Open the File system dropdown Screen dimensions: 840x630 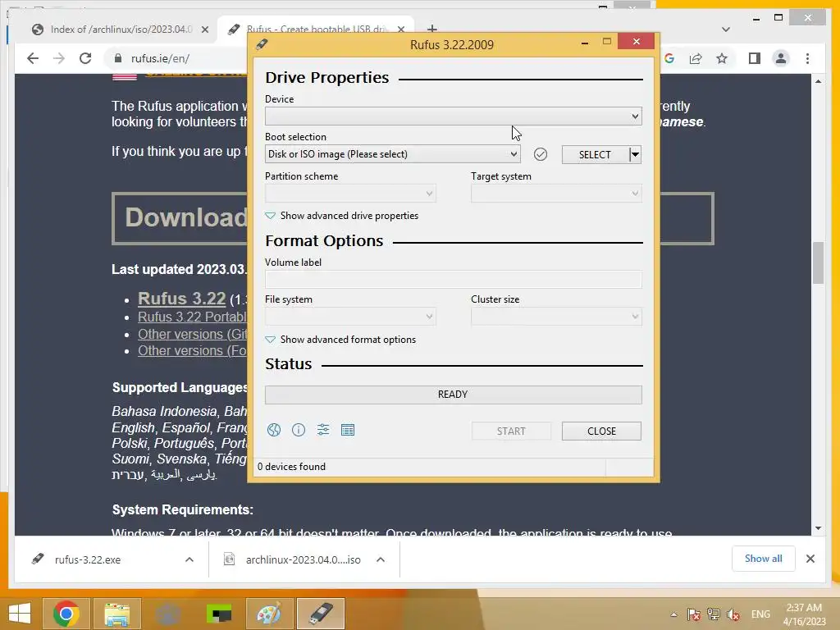pos(350,317)
